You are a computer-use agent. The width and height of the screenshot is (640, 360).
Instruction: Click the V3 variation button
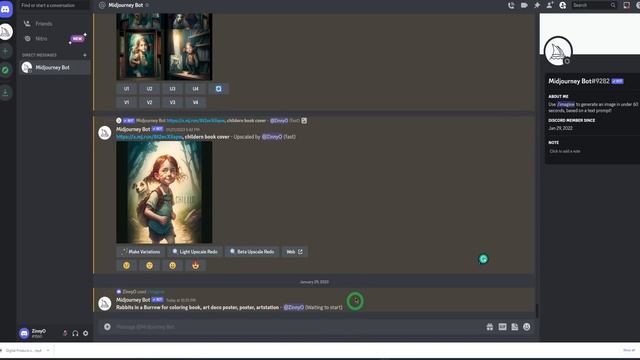[172, 102]
